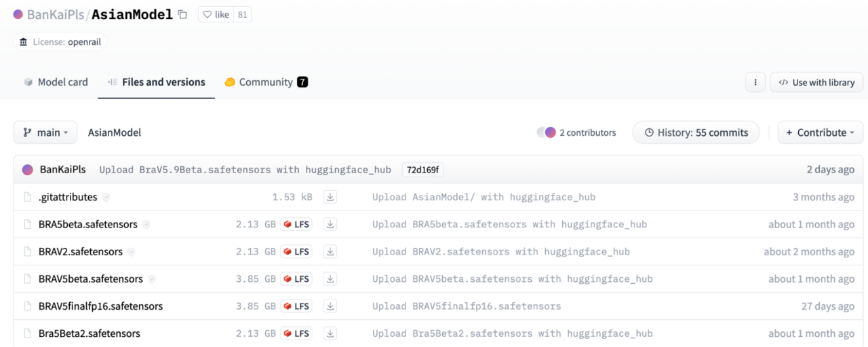Image resolution: width=868 pixels, height=347 pixels.
Task: Download BRA5beta.safetensors via download icon
Action: click(x=330, y=224)
